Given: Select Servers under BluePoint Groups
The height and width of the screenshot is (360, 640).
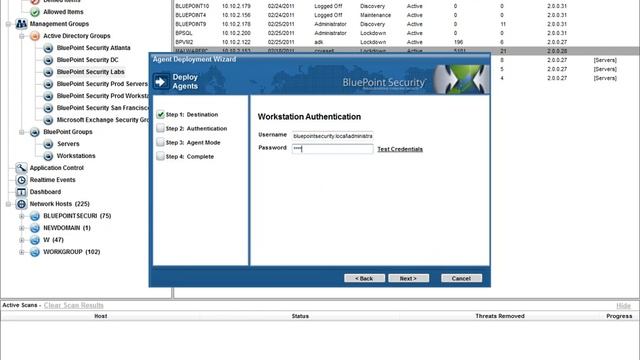Looking at the screenshot, I should 68,144.
